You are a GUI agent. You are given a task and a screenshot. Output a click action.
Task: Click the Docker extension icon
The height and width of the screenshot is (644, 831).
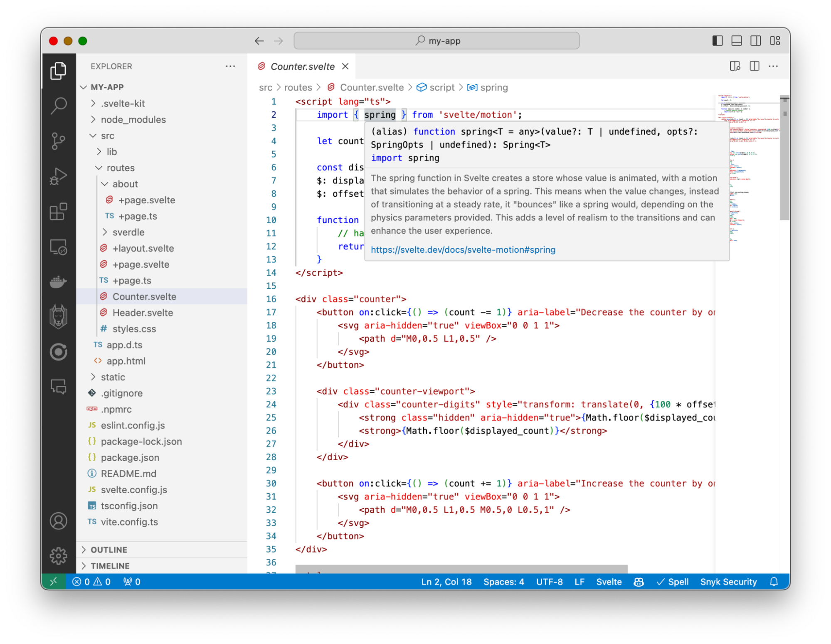click(x=58, y=281)
